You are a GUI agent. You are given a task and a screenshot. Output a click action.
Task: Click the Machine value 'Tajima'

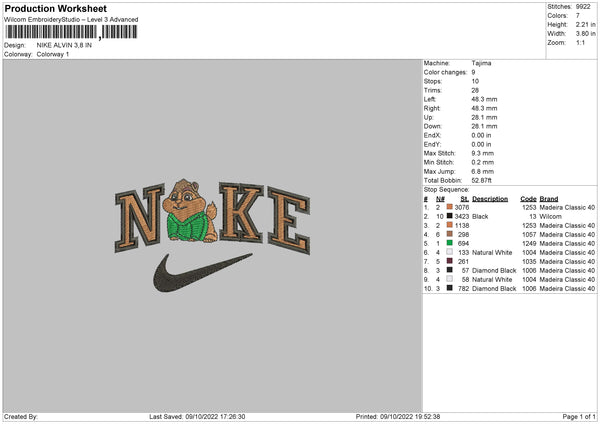(481, 63)
